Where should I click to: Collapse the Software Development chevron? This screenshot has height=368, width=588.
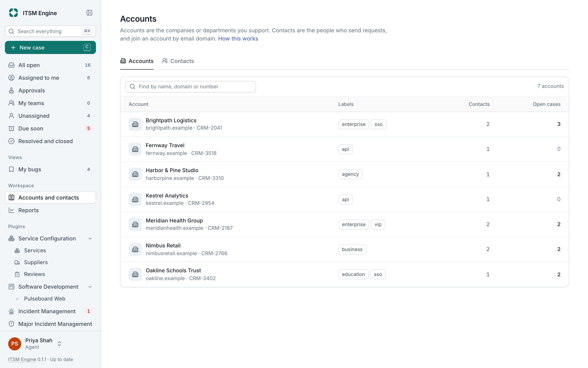[90, 287]
